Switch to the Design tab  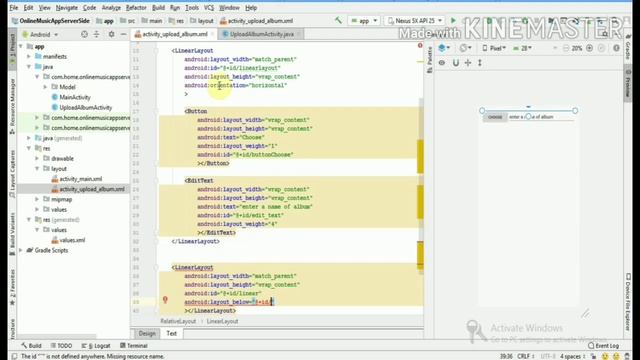[x=147, y=333]
